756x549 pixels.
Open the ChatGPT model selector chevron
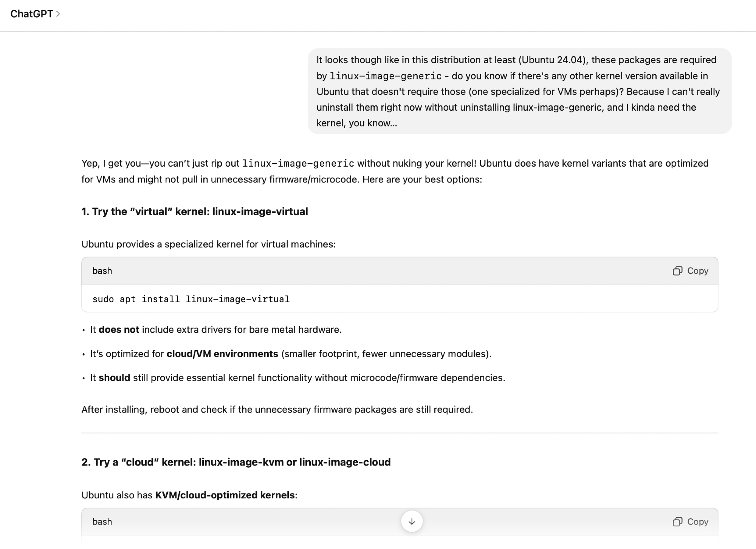pos(58,14)
